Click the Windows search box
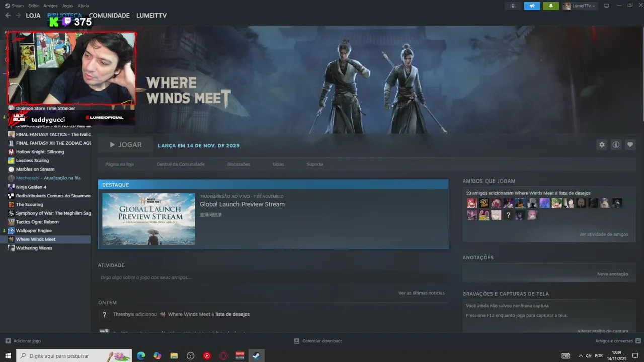 (x=74, y=356)
